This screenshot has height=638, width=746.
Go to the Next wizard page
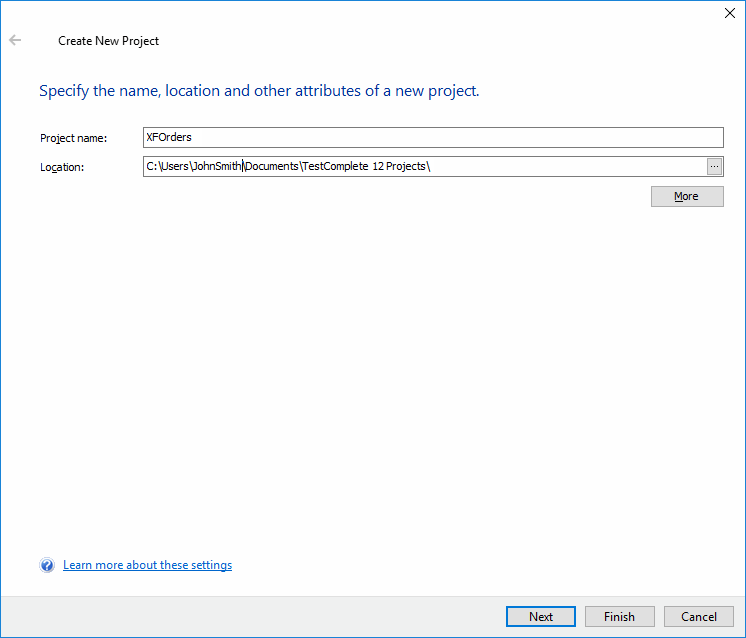pos(541,617)
